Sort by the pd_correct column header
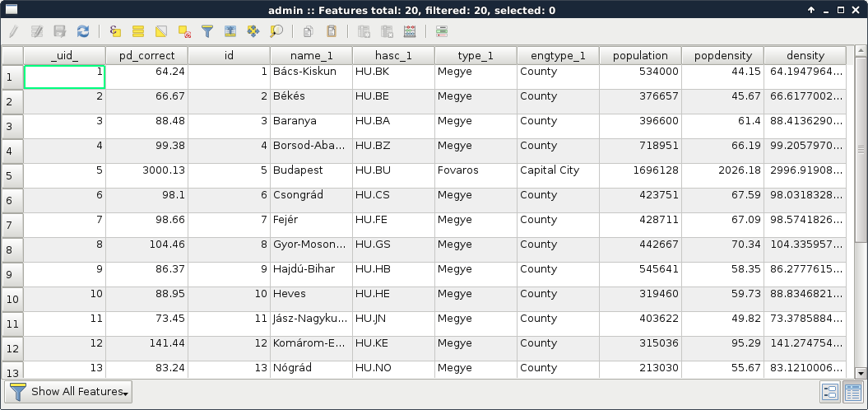This screenshot has width=868, height=410. [x=146, y=55]
